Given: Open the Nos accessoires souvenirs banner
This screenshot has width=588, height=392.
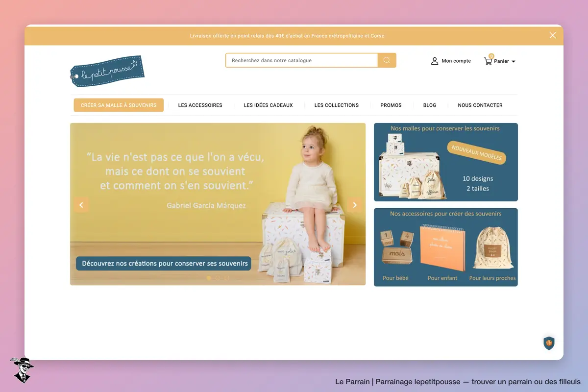Looking at the screenshot, I should tap(446, 247).
